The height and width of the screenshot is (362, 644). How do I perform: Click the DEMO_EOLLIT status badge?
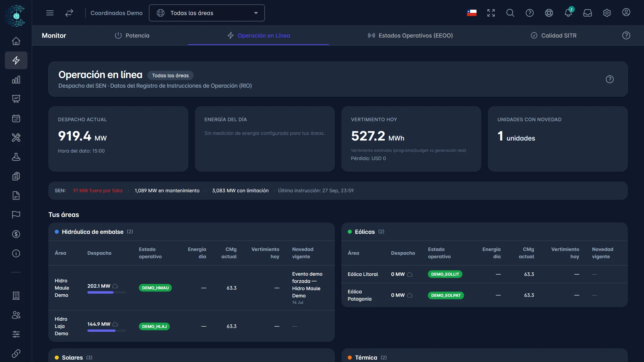[445, 274]
